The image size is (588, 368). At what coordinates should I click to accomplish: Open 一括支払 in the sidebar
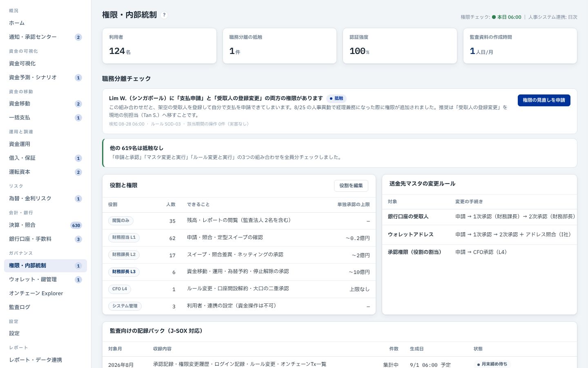tap(45, 117)
